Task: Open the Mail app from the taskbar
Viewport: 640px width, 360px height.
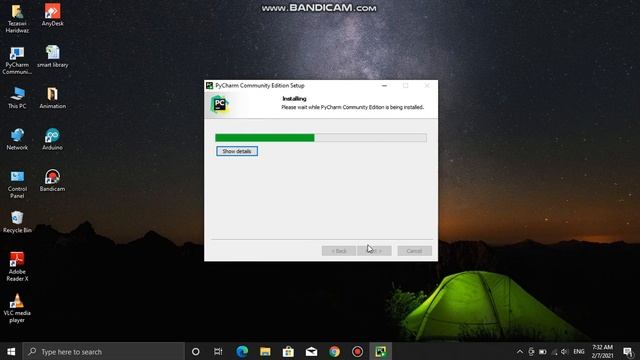Action: tap(311, 351)
